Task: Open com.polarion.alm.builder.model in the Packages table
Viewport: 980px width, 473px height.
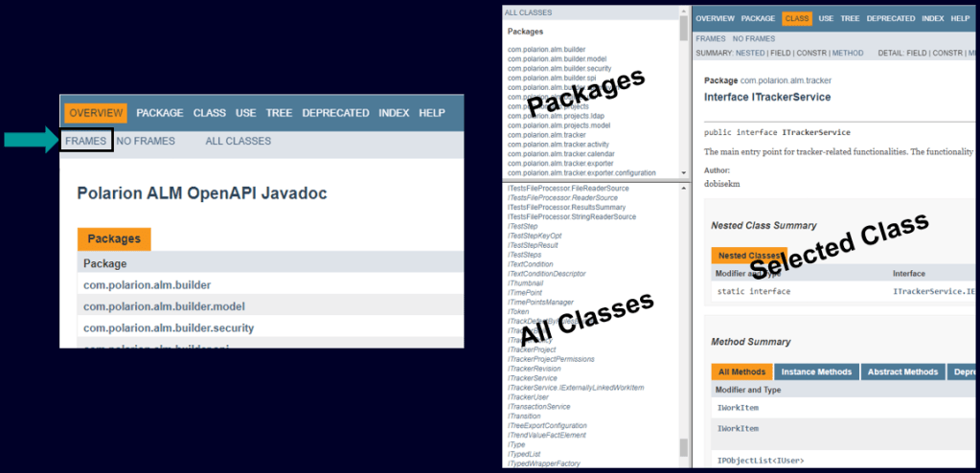Action: 164,306
